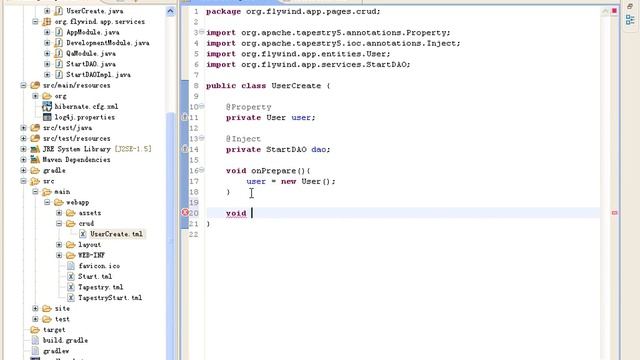Image resolution: width=640 pixels, height=360 pixels.
Task: Click the StartDAOImpl.java file icon
Action: click(x=59, y=75)
